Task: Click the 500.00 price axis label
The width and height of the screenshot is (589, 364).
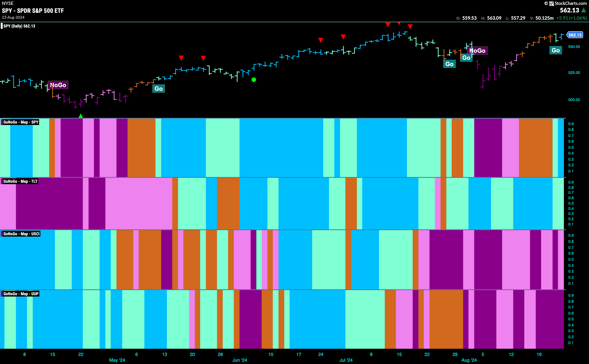Action: coord(574,100)
